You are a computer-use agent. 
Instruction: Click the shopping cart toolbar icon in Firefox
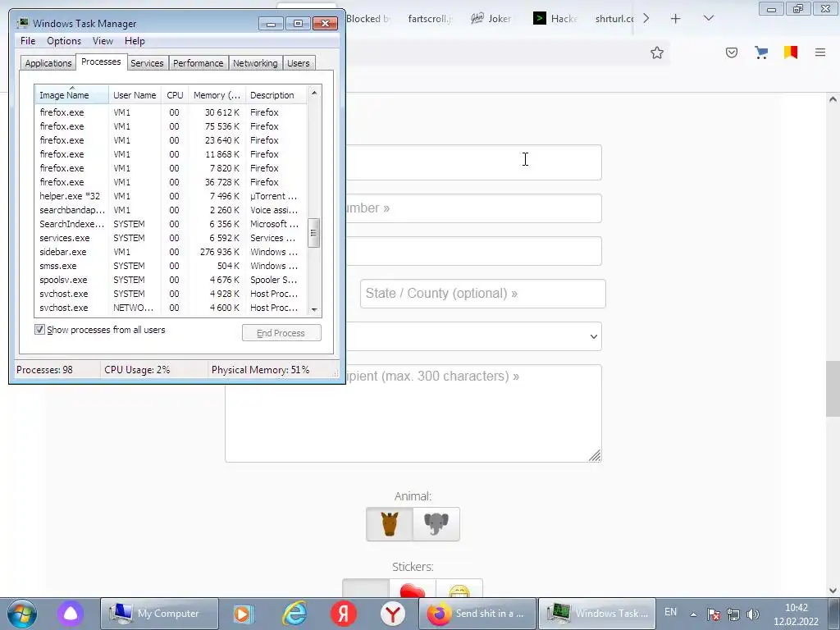coord(760,52)
